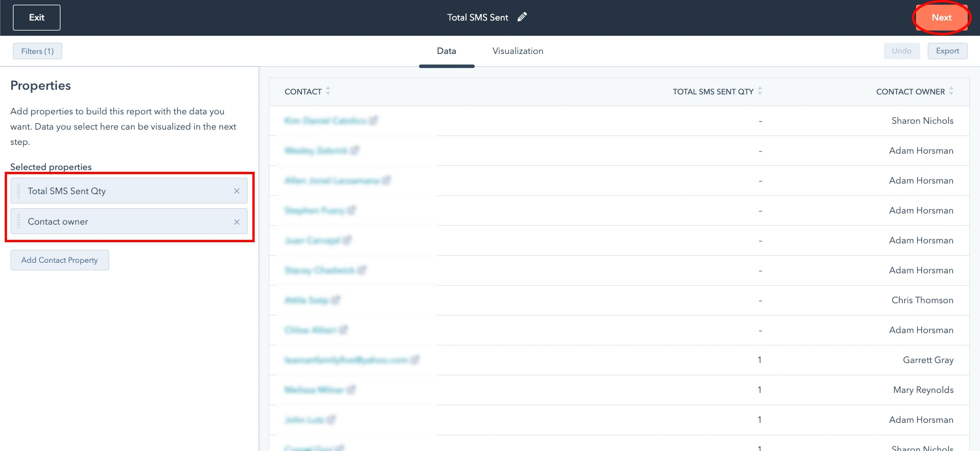Open external link icon in Sharon Nichols row
Screen dimensions: 980x451
(373, 121)
